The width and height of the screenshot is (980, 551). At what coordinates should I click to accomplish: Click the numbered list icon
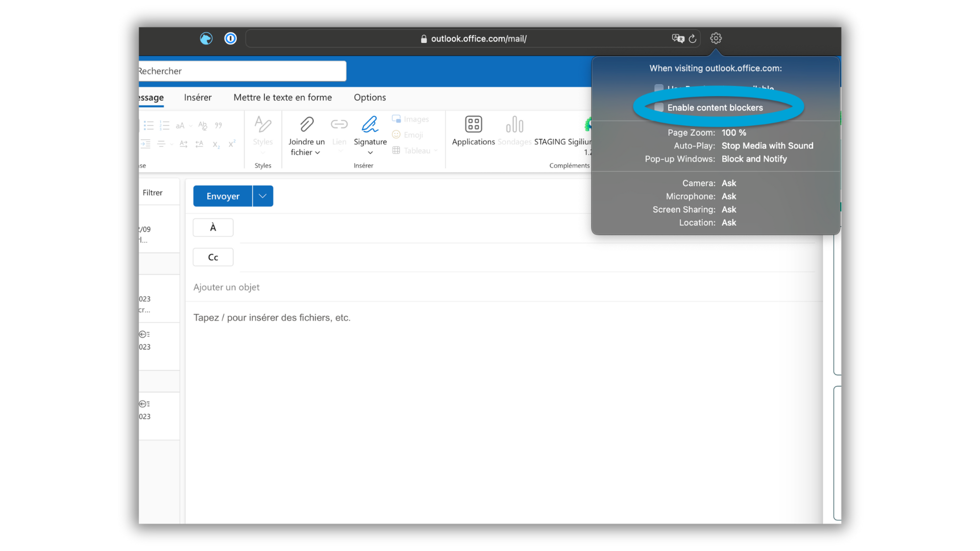click(x=164, y=126)
